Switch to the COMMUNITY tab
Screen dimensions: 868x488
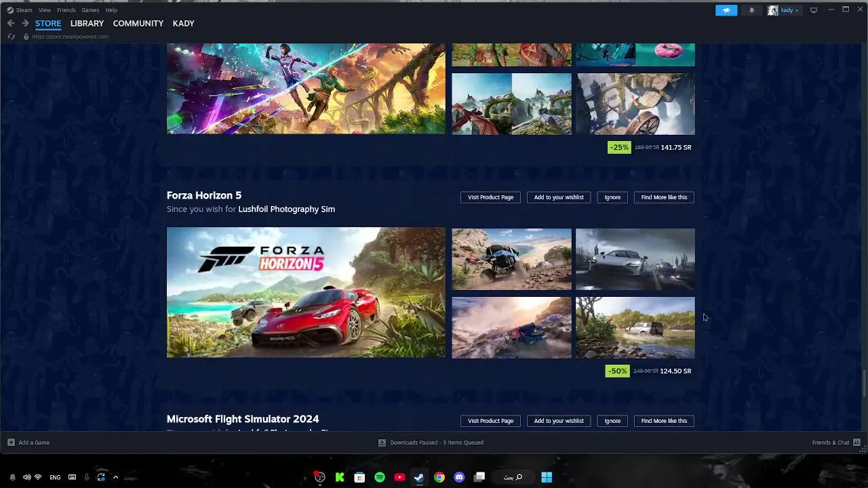[x=138, y=23]
